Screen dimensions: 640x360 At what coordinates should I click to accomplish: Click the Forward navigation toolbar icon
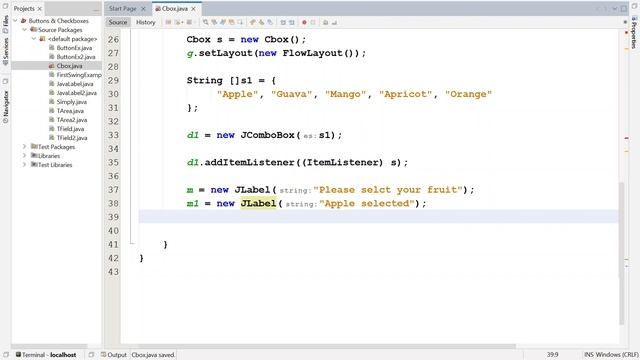(189, 22)
